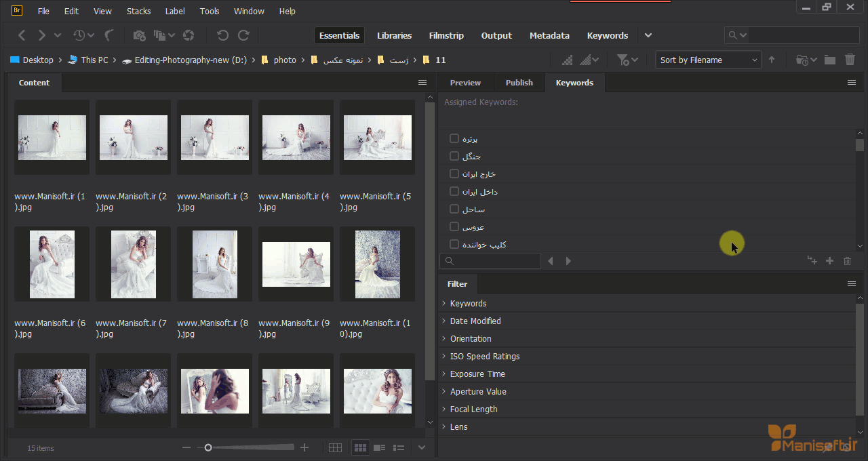The height and width of the screenshot is (461, 868).
Task: Delete the selected item with trash icon
Action: tap(850, 60)
